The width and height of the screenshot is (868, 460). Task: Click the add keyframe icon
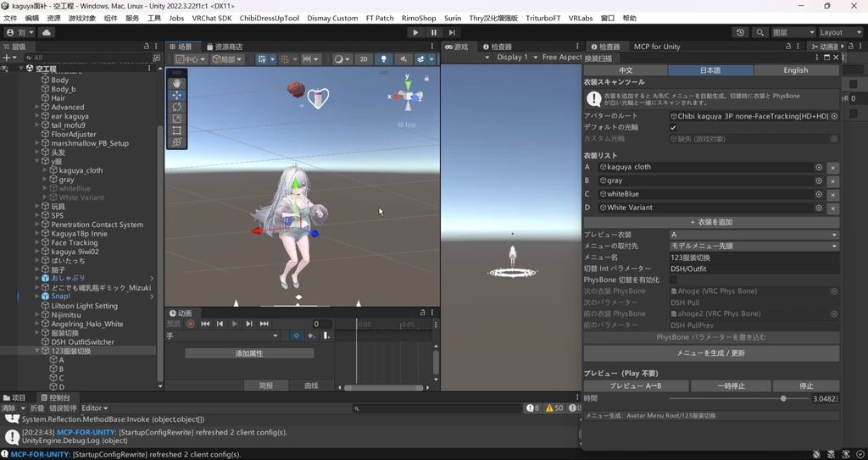point(312,336)
